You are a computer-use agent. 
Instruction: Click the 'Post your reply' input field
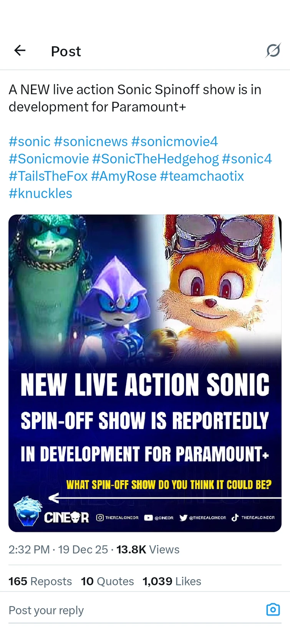click(46, 610)
